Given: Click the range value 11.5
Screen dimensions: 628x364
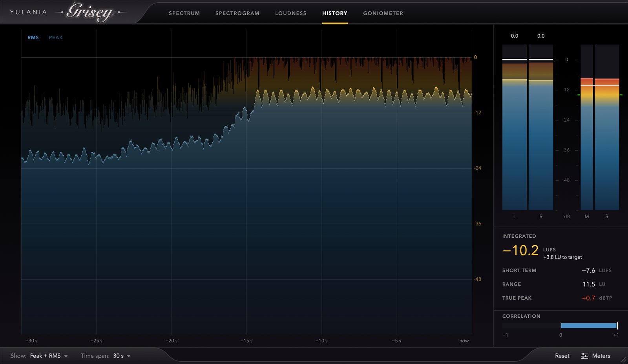Looking at the screenshot, I should pos(589,284).
